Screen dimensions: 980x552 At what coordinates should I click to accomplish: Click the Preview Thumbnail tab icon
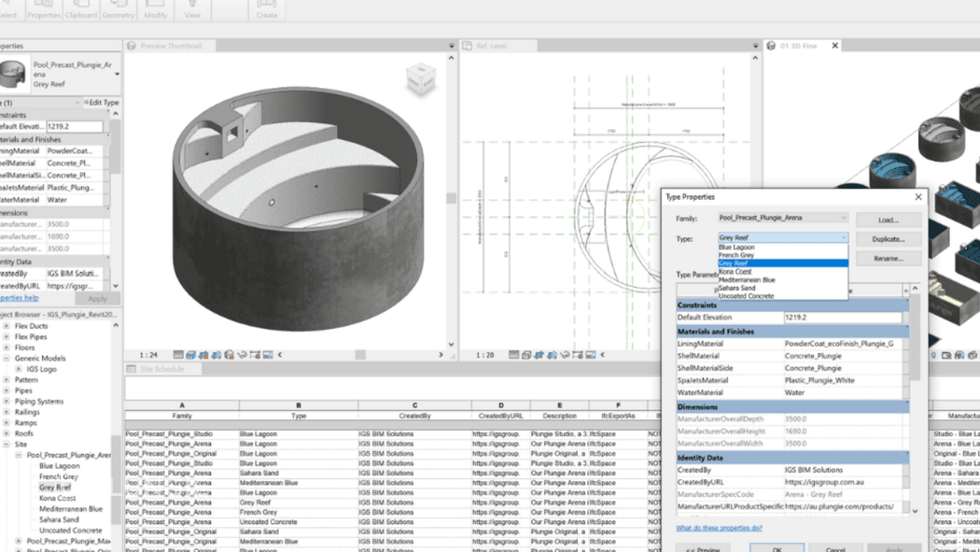[x=132, y=46]
